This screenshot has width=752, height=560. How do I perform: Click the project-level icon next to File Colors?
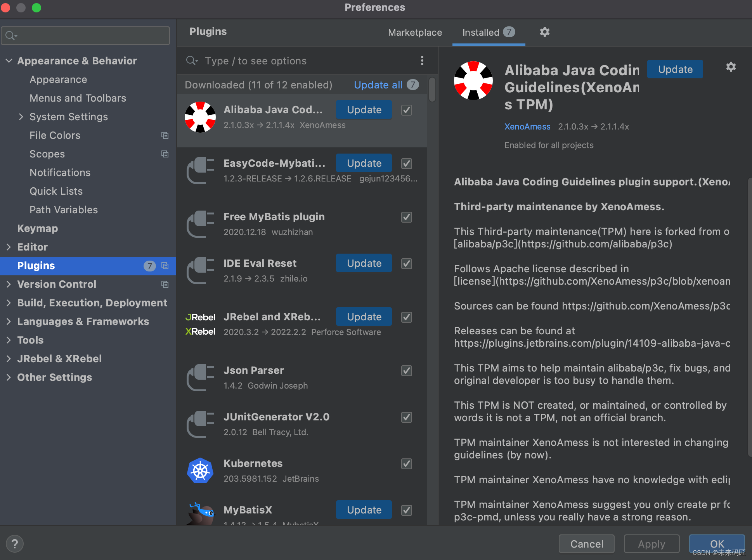click(x=165, y=135)
